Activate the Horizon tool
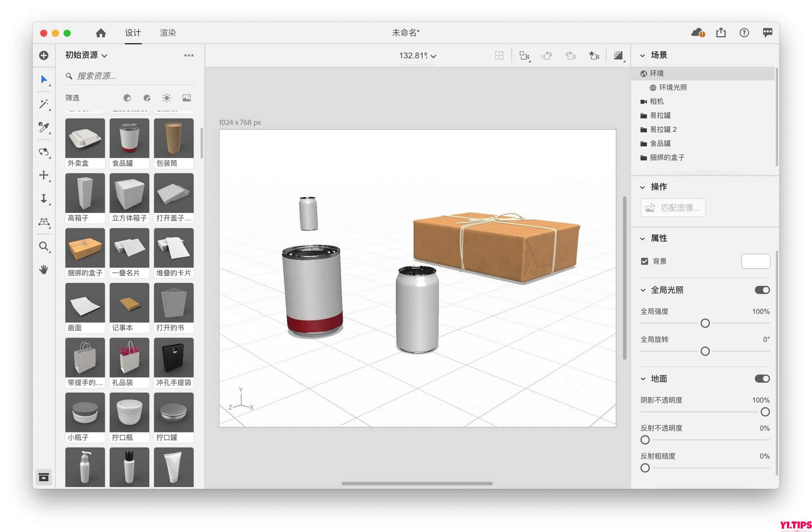 click(44, 223)
